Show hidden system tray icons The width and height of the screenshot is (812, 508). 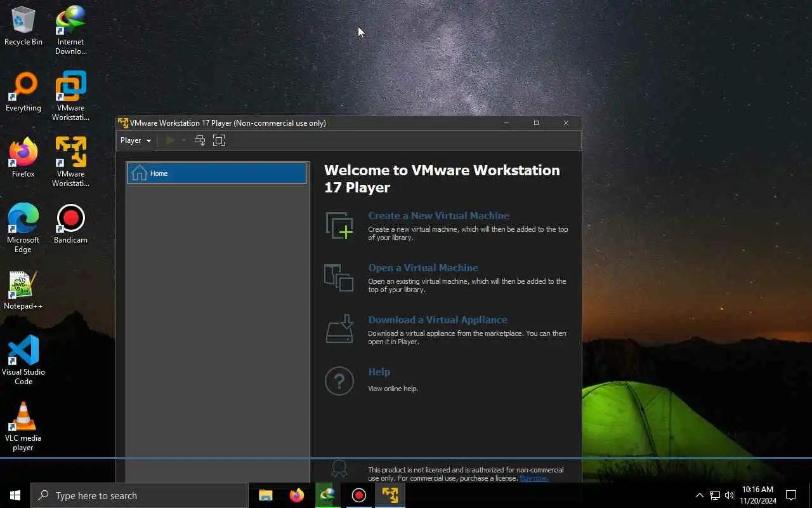(700, 495)
